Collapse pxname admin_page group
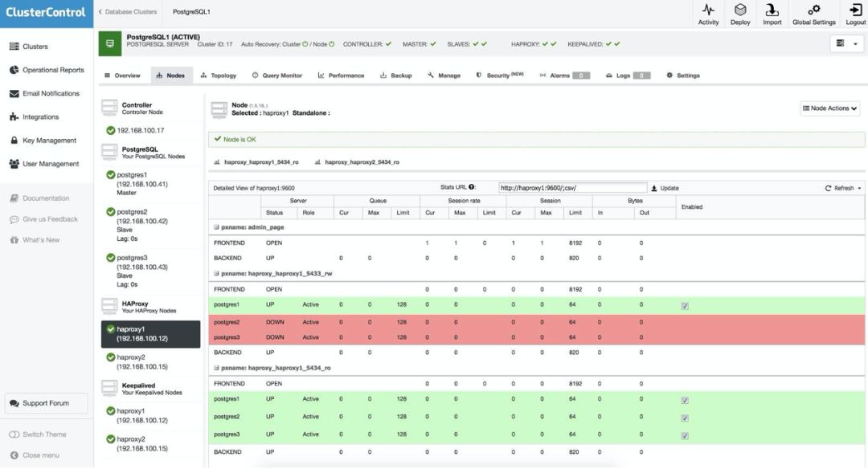 pos(216,227)
